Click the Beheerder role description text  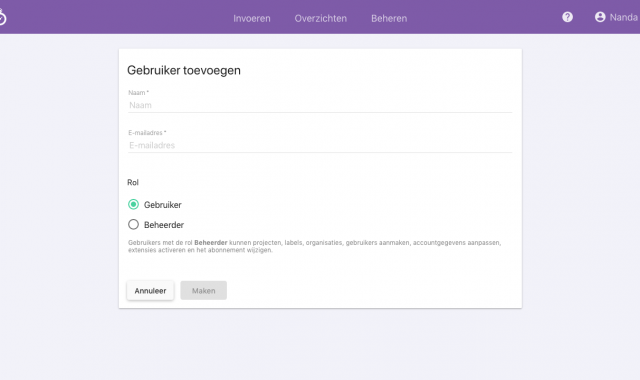314,246
